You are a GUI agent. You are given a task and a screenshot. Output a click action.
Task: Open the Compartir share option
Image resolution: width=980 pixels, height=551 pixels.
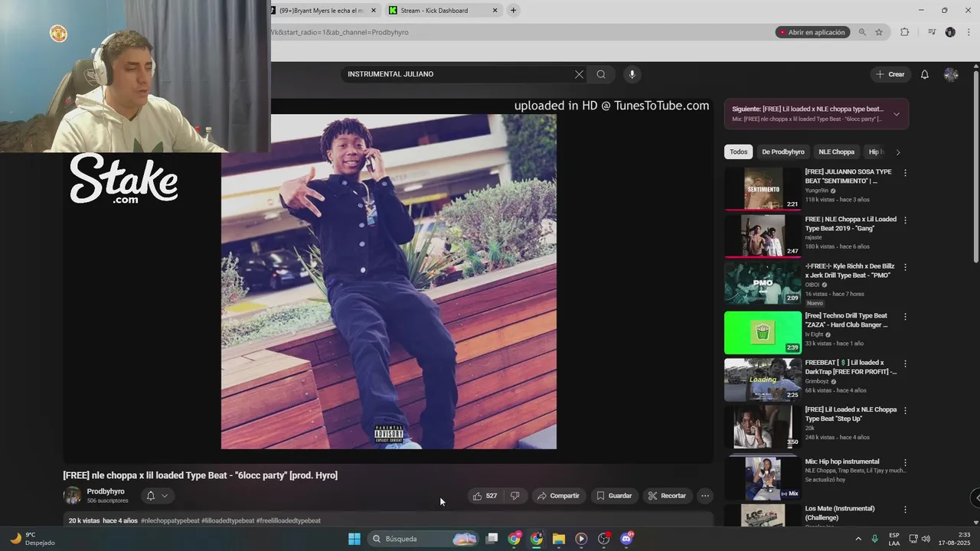(558, 496)
